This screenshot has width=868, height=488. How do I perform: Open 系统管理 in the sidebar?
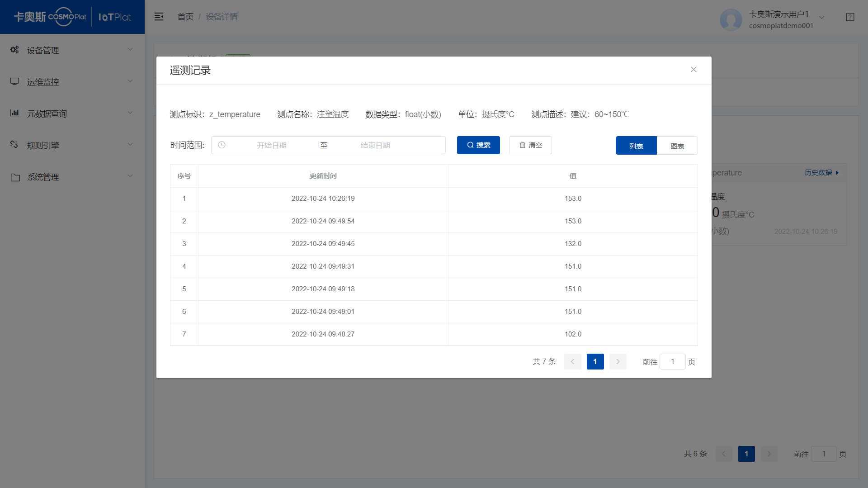coord(72,177)
